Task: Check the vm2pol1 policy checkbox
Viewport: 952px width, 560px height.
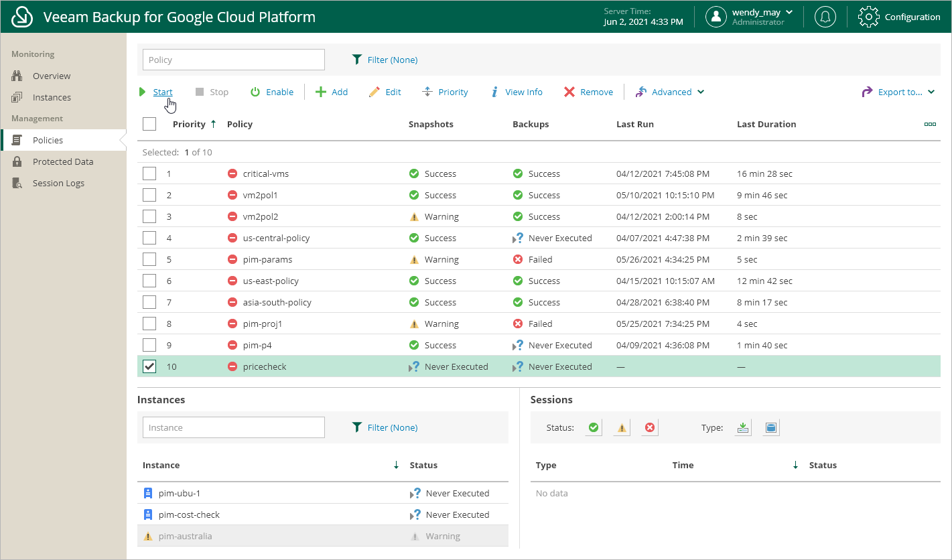Action: (x=149, y=195)
